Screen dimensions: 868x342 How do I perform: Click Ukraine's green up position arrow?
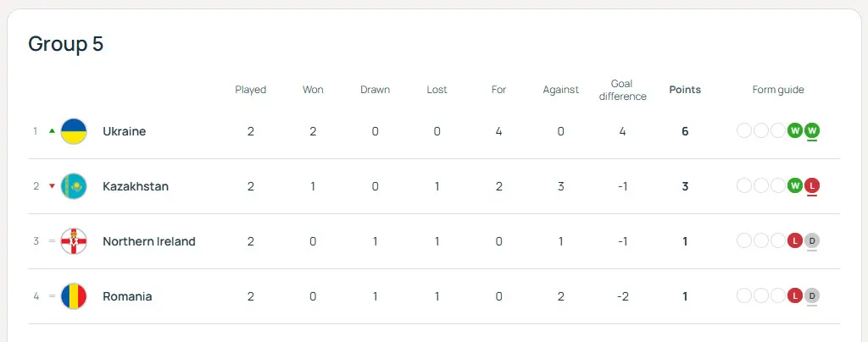point(52,131)
